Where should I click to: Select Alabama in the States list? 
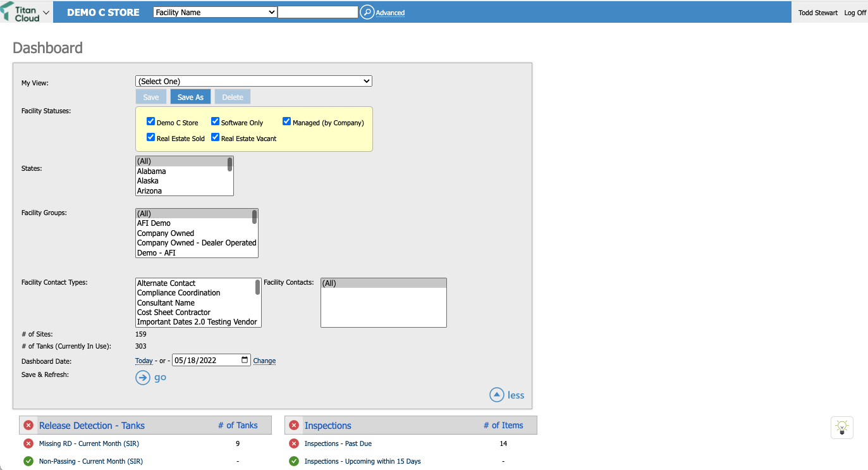(152, 171)
